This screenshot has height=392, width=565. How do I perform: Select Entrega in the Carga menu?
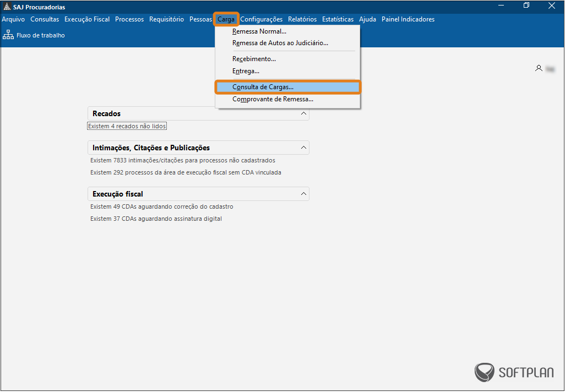[246, 71]
